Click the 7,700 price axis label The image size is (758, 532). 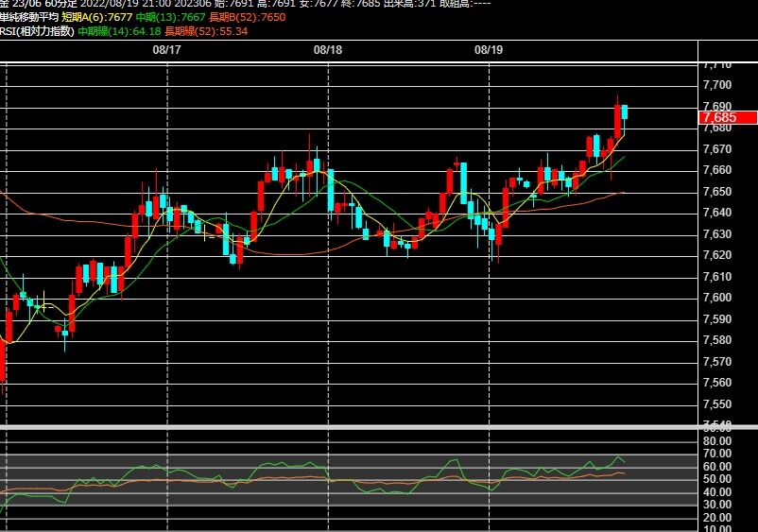pos(717,85)
